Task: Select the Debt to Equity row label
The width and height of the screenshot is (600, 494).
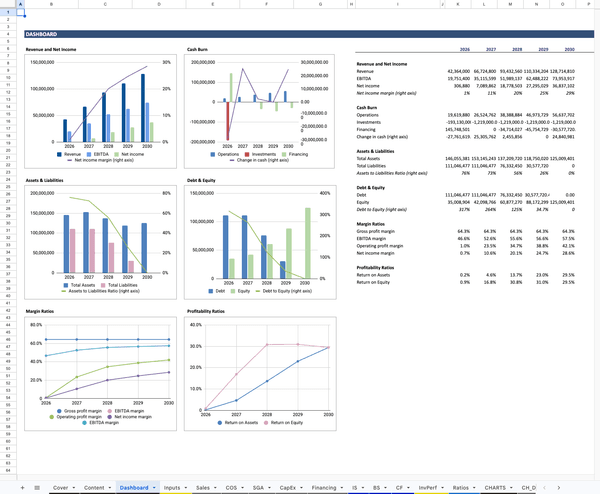Action: pos(382,209)
